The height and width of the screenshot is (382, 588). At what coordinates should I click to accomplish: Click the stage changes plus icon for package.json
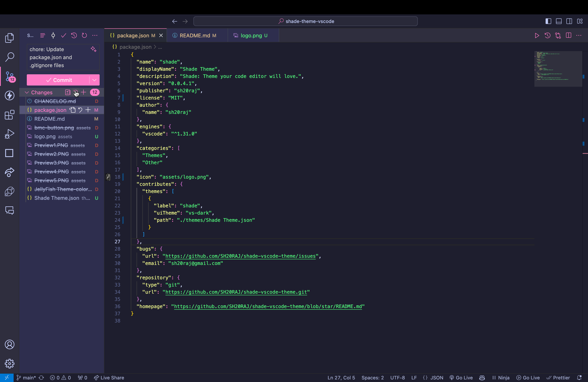88,110
